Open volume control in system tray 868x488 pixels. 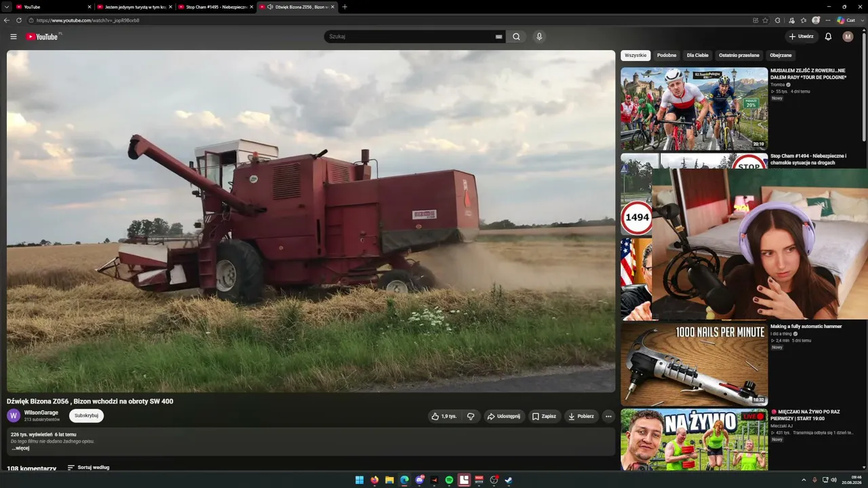pos(833,480)
